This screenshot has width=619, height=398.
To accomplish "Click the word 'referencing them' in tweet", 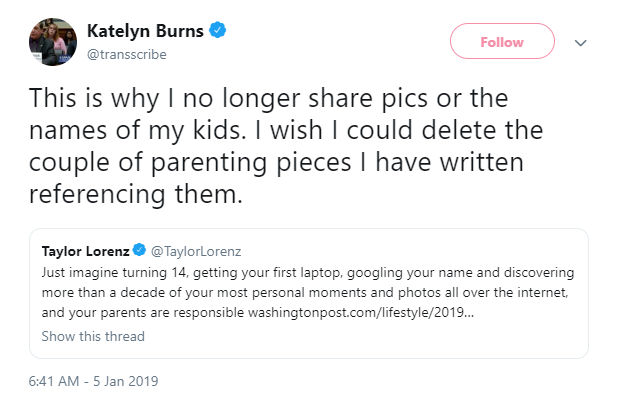I will coord(135,194).
